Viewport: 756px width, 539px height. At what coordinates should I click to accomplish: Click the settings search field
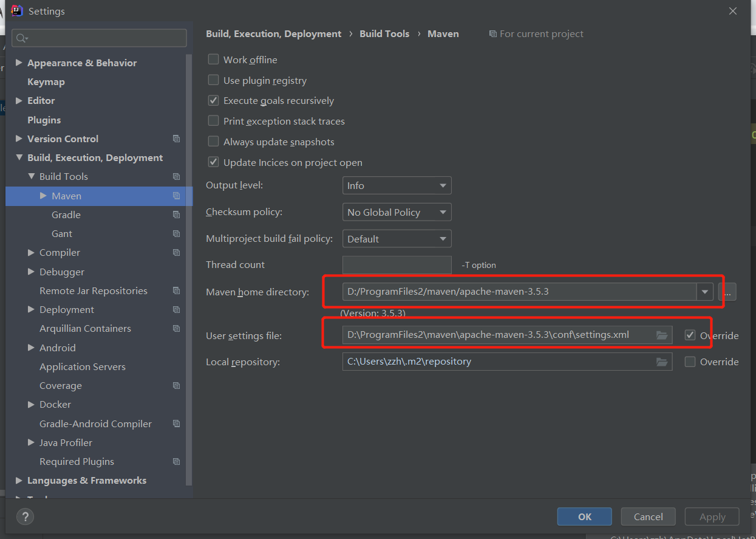(99, 38)
